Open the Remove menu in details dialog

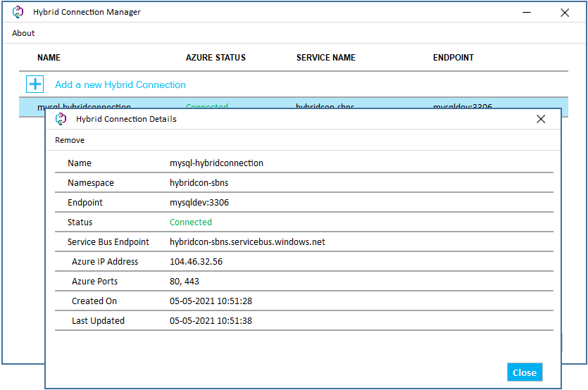point(70,140)
